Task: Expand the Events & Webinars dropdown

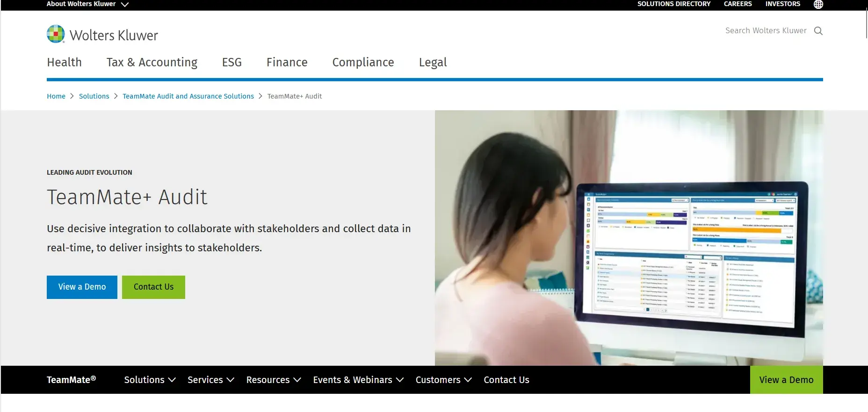Action: (358, 380)
